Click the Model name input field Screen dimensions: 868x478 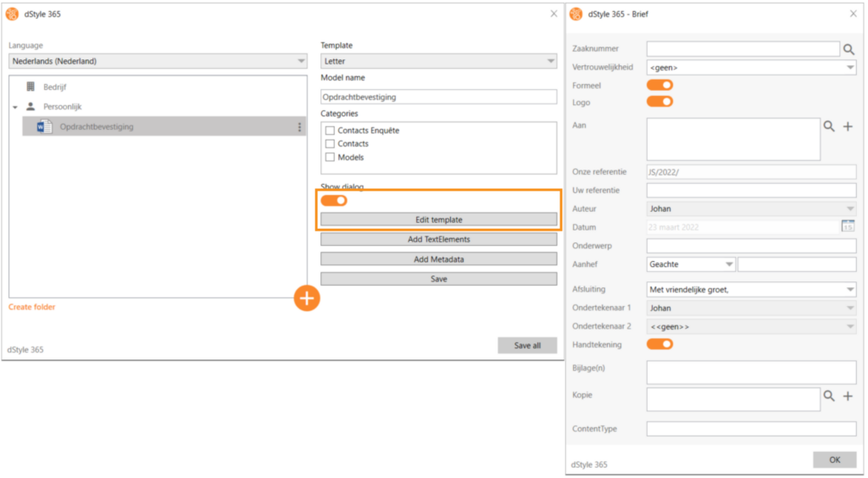(438, 97)
